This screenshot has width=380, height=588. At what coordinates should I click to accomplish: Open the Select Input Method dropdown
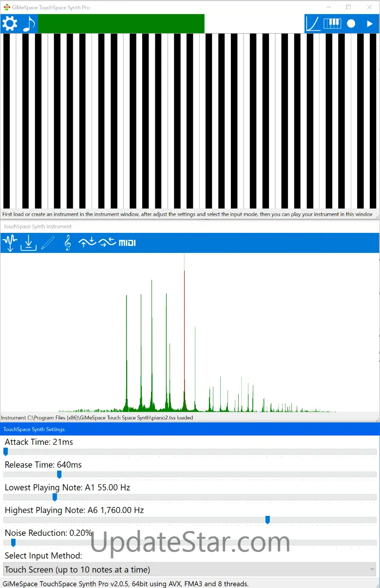pyautogui.click(x=190, y=569)
